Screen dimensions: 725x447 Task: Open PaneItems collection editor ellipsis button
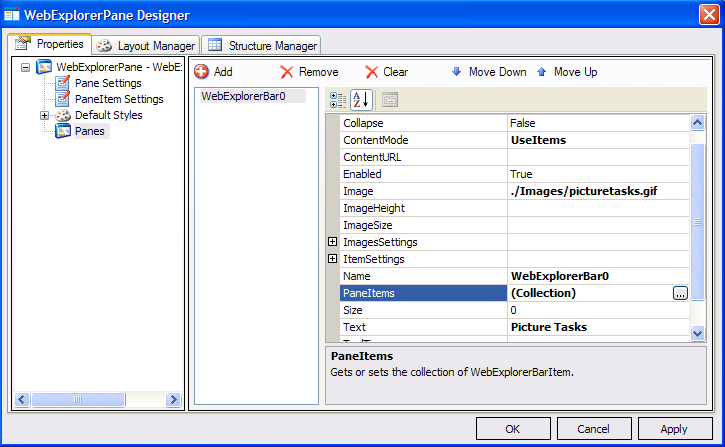click(680, 293)
